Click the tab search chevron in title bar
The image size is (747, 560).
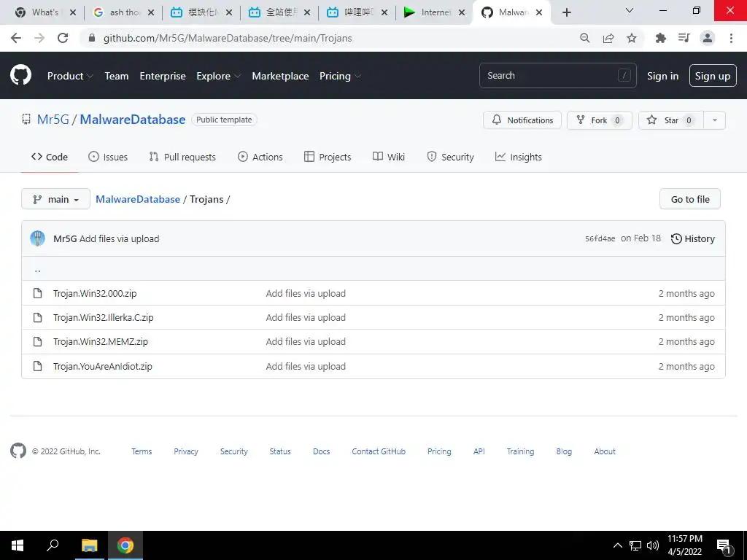[x=630, y=10]
